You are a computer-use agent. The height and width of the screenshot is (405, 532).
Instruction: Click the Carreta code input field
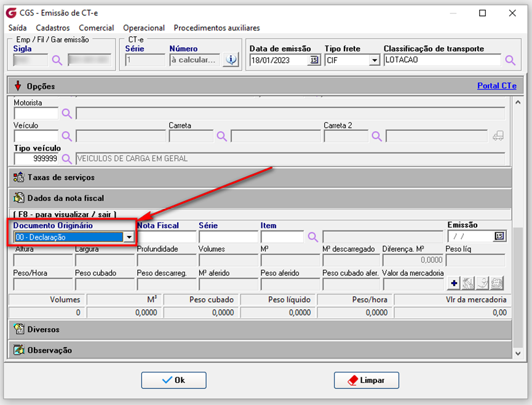click(x=191, y=136)
